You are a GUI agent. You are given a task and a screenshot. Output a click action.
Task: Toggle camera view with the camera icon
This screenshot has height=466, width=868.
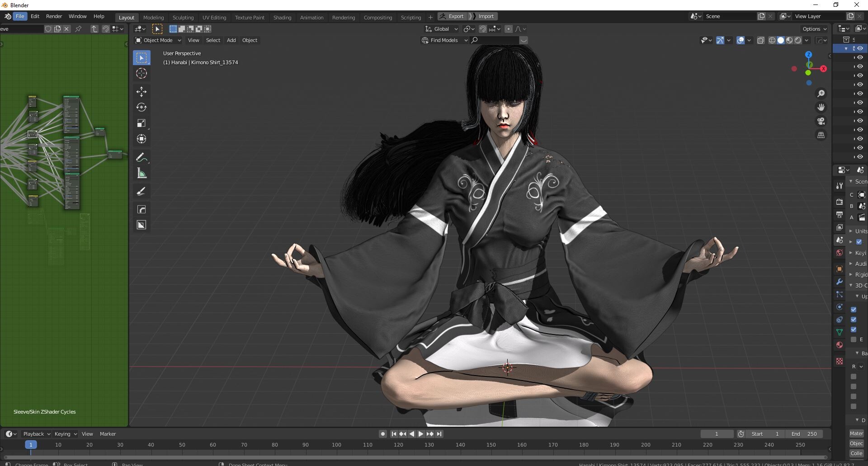[x=821, y=121]
